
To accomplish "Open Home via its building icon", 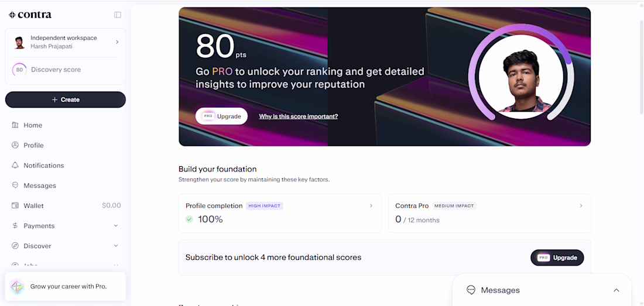I will [x=15, y=125].
